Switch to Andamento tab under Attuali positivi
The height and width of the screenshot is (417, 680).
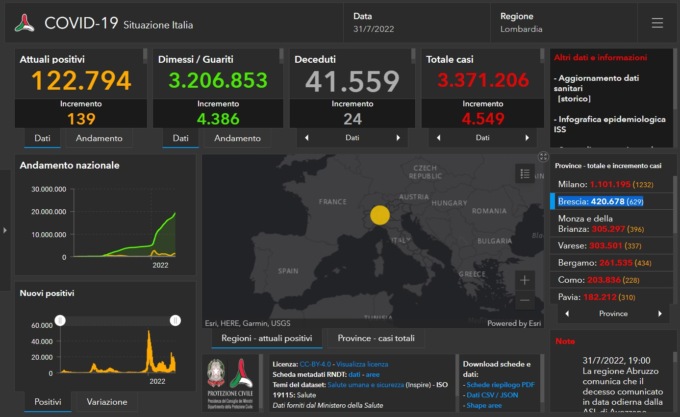(x=99, y=138)
